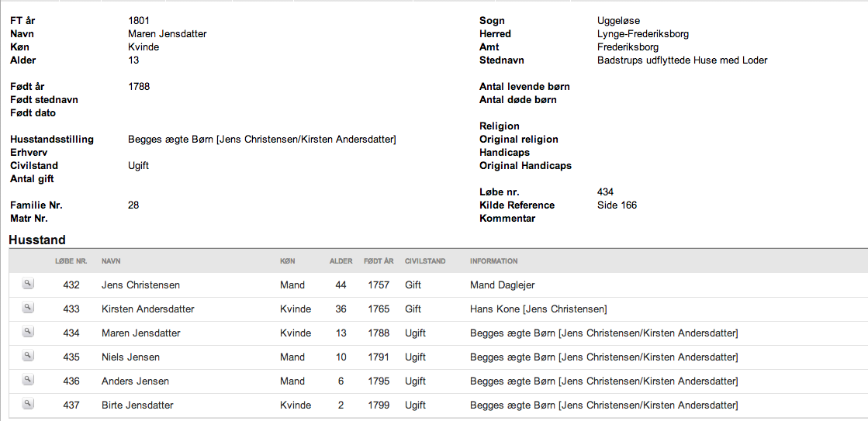Screen dimensions: 868x421
Task: Click the Husstand section heading
Action: [x=37, y=240]
